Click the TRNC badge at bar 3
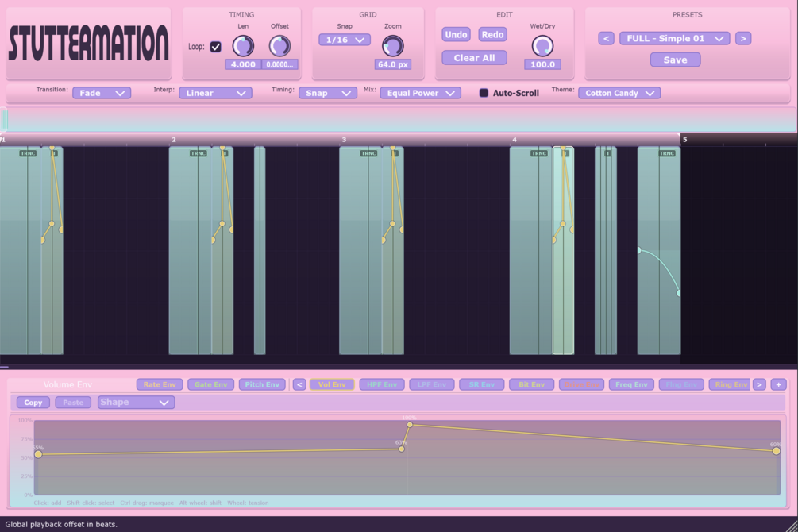Image resolution: width=798 pixels, height=532 pixels. coord(368,153)
